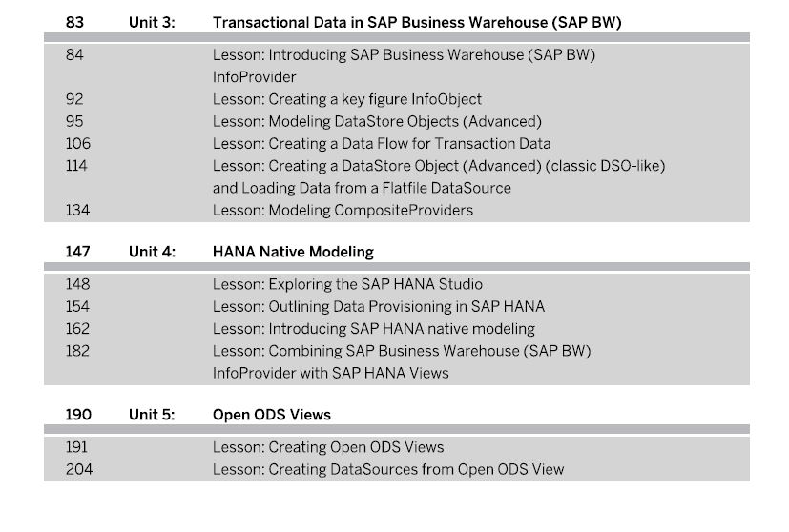Image resolution: width=789 pixels, height=532 pixels.
Task: Open Creating DataSources from Open ODS View
Action: 388,469
